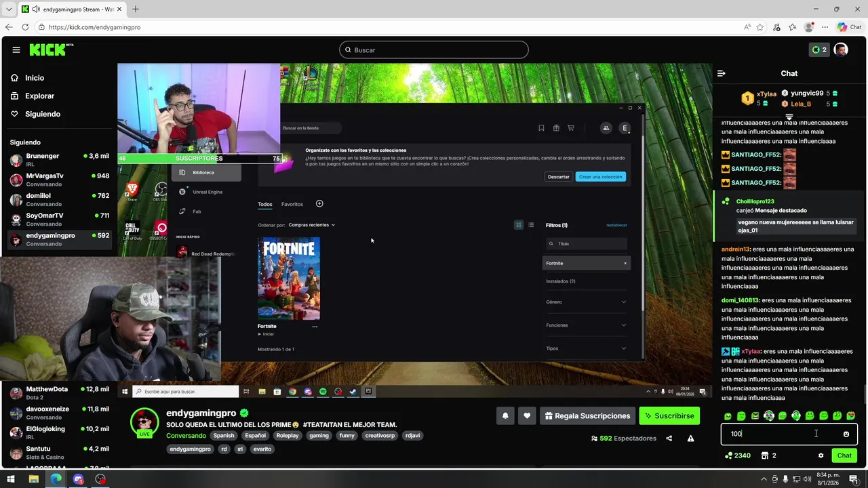Image resolution: width=868 pixels, height=488 pixels.
Task: Select the endygamingpro Stream browser tab
Action: tap(72, 9)
